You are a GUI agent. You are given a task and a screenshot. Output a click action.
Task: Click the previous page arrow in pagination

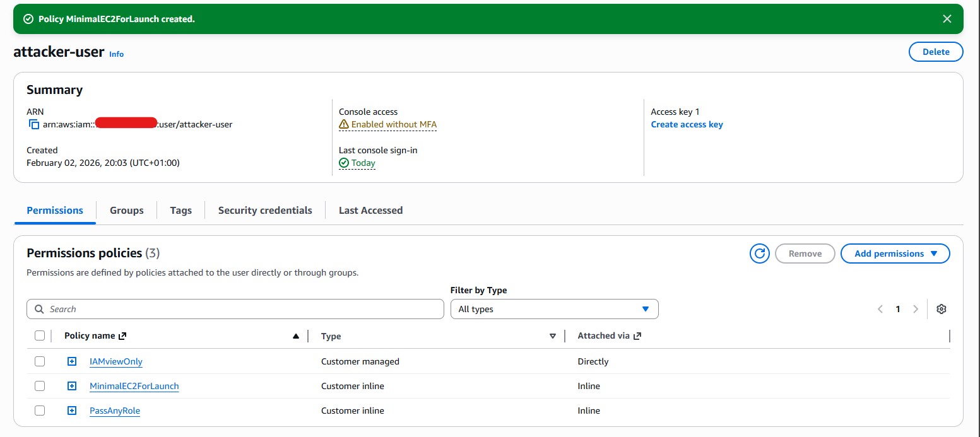(880, 309)
